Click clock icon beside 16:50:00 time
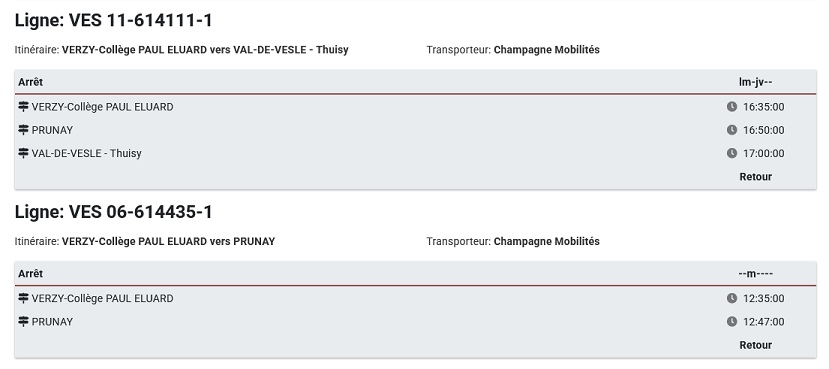 coord(732,130)
